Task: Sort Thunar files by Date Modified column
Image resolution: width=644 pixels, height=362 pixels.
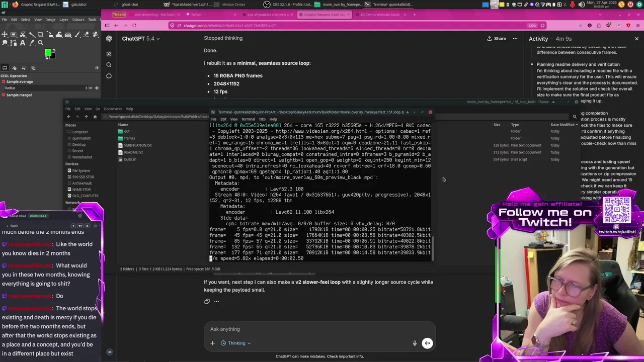Action: 562,125
